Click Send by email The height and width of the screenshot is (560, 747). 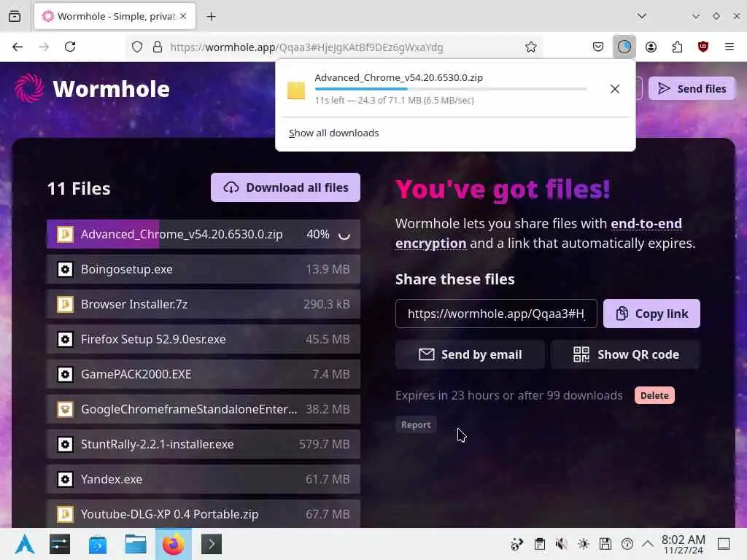point(470,355)
